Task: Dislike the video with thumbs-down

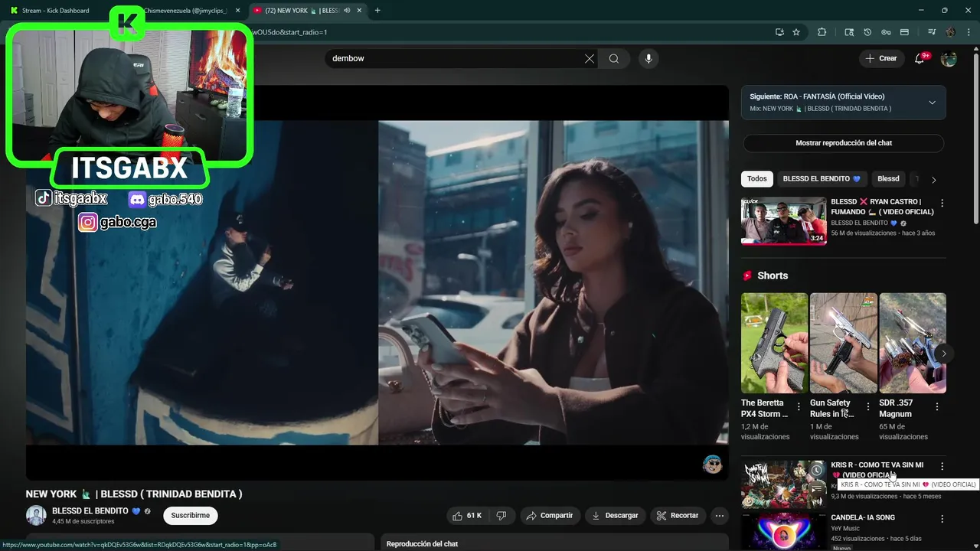Action: click(x=501, y=516)
